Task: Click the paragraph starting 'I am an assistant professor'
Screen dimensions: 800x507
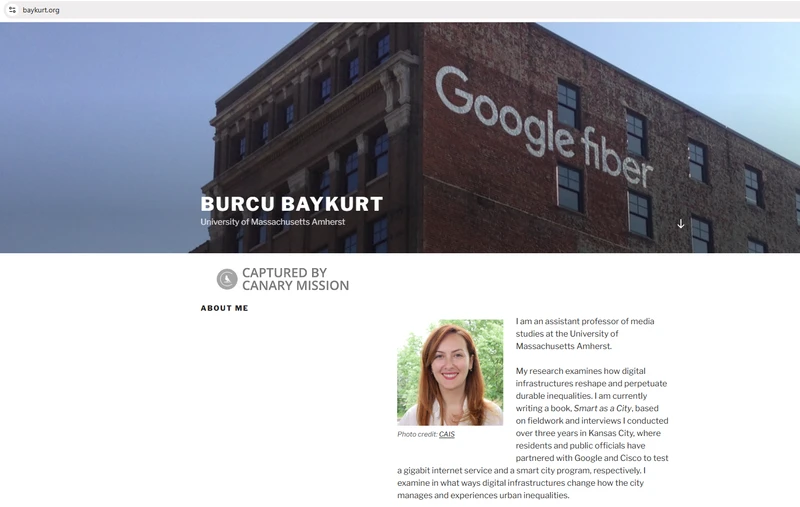Action: (580, 333)
